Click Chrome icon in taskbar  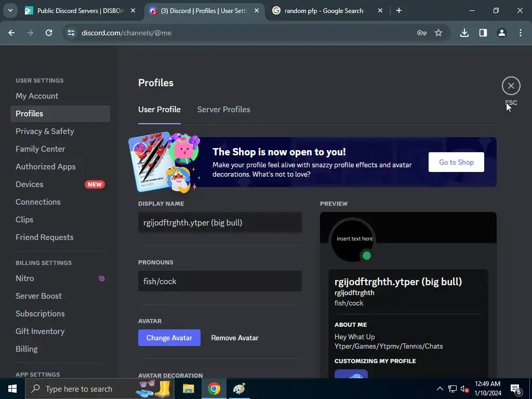(214, 389)
